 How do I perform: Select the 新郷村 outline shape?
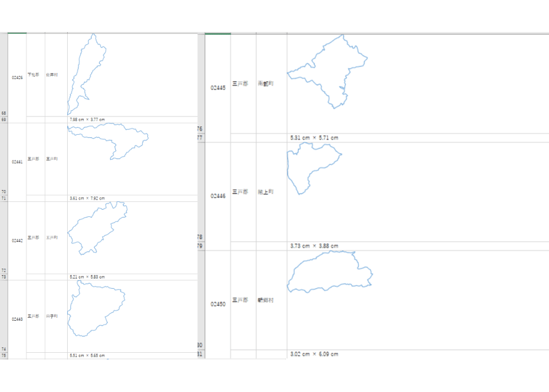(x=330, y=271)
